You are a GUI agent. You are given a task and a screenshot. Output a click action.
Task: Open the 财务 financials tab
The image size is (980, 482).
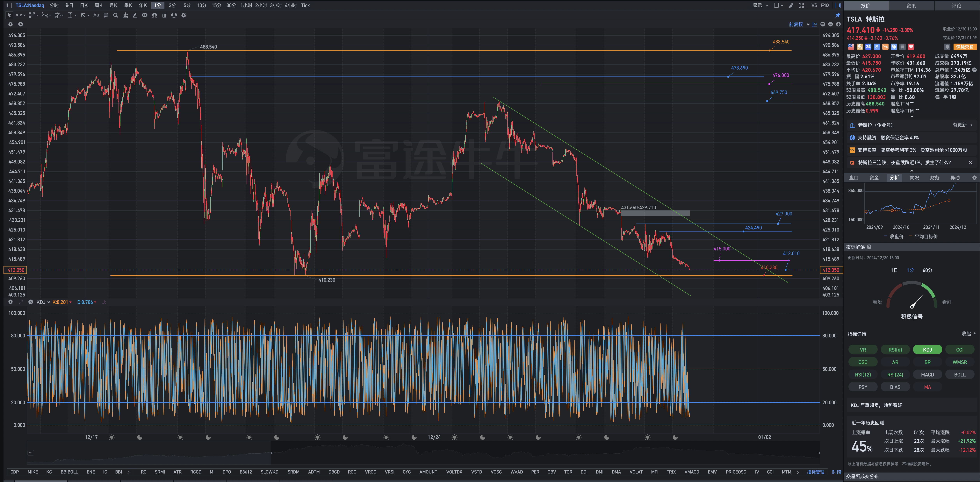click(x=934, y=178)
